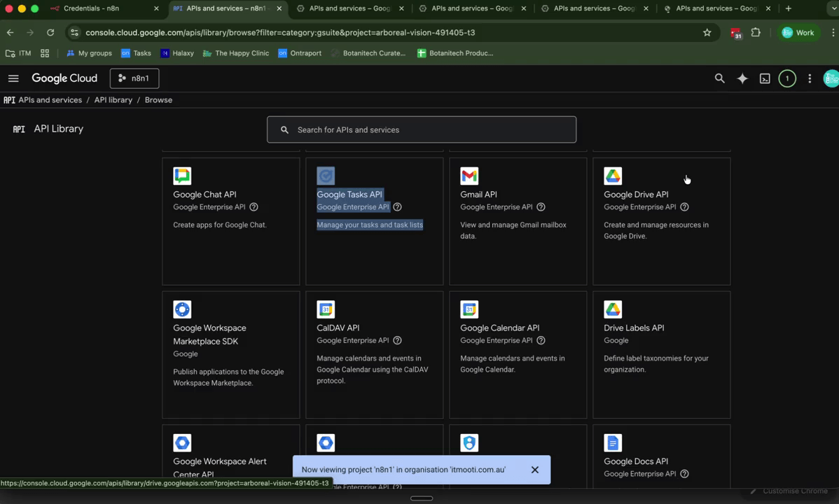Click the Gemini sparkle icon
Image resolution: width=839 pixels, height=504 pixels.
(x=742, y=78)
